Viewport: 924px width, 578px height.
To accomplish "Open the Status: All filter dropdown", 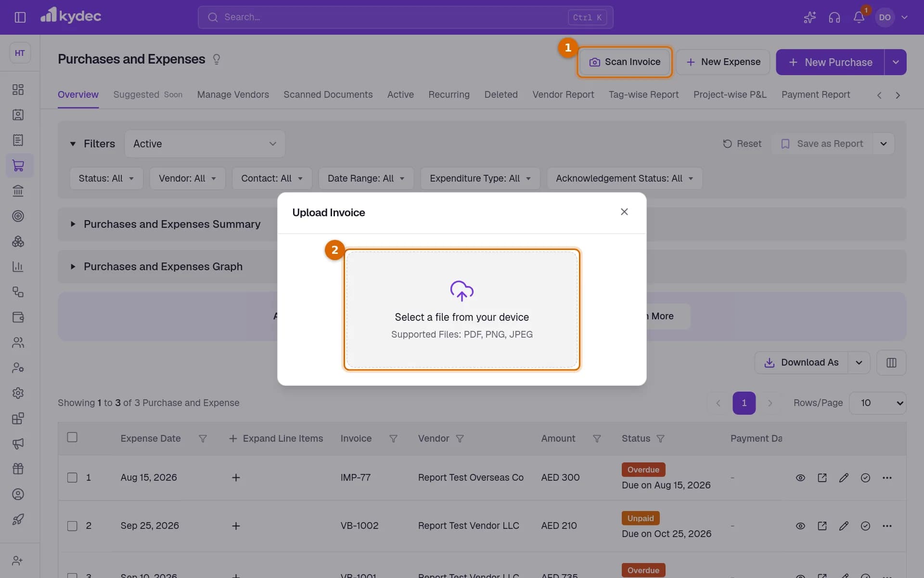I will coord(106,178).
